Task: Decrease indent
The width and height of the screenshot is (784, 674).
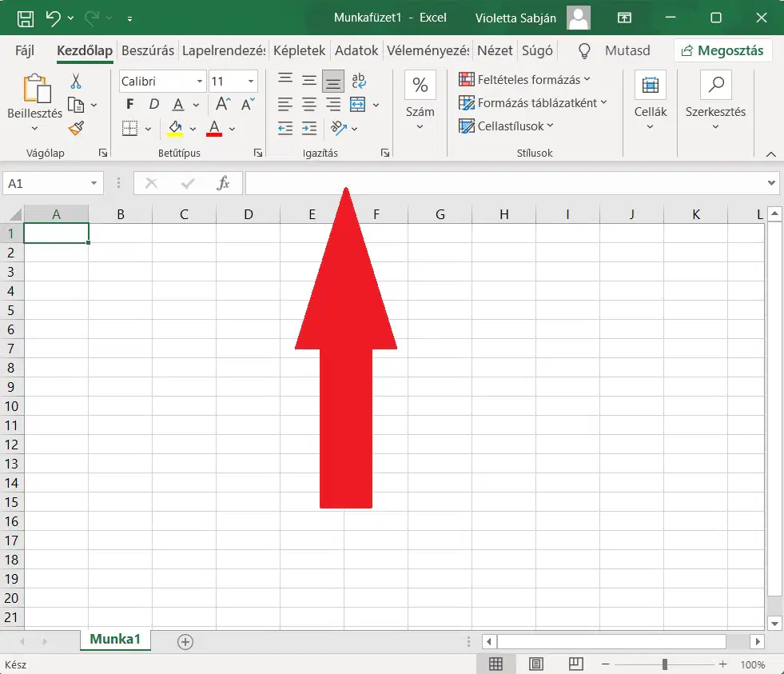Action: [285, 129]
